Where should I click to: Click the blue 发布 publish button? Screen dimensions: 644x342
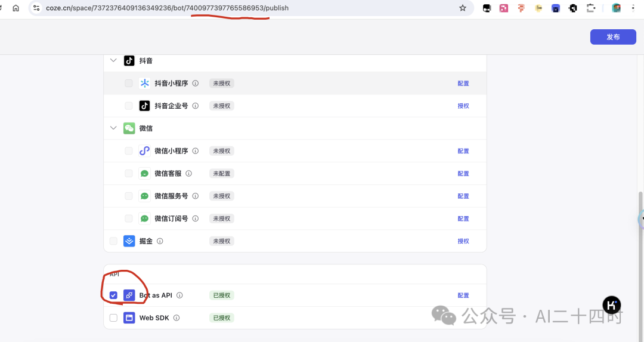(x=613, y=37)
